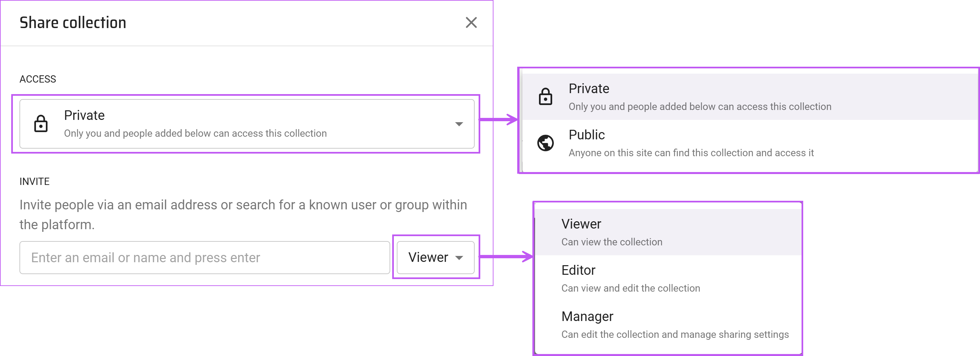Open the Viewer role dropdown
This screenshot has height=356, width=980.
point(428,257)
